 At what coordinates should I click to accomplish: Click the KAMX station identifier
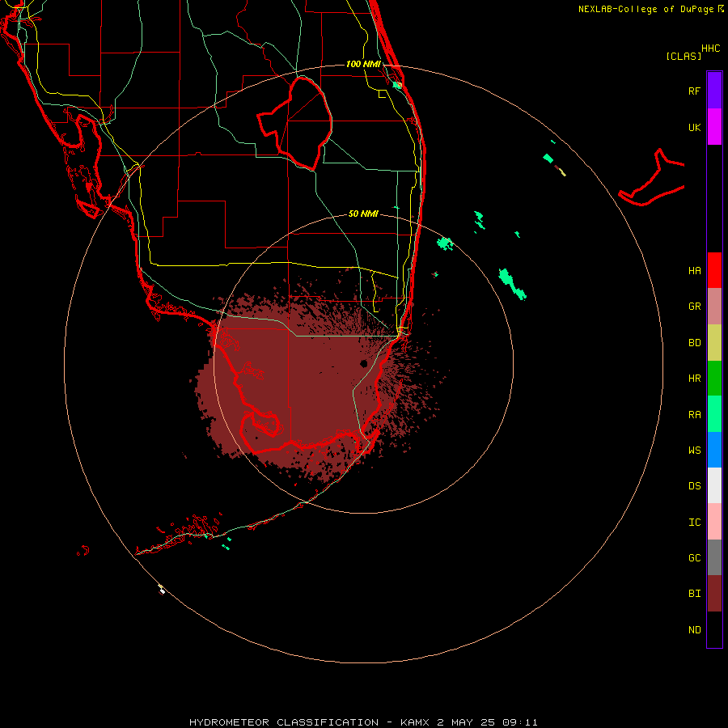click(x=415, y=722)
